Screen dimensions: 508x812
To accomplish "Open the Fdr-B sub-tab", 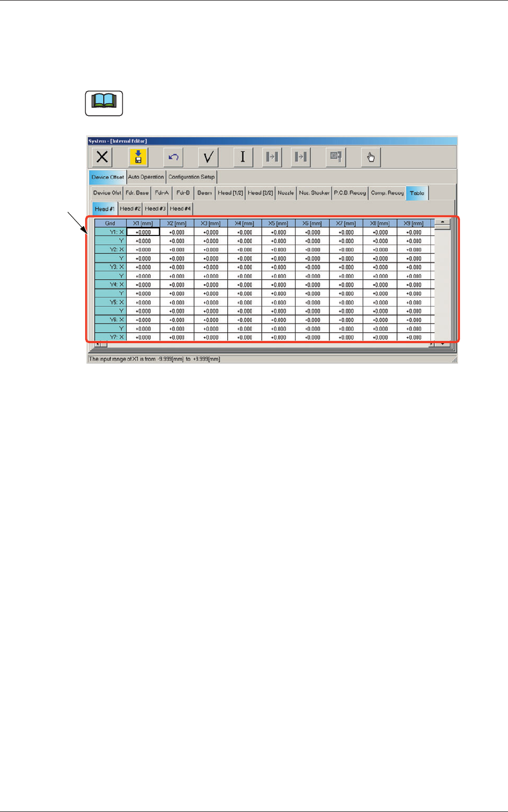I will 183,193.
